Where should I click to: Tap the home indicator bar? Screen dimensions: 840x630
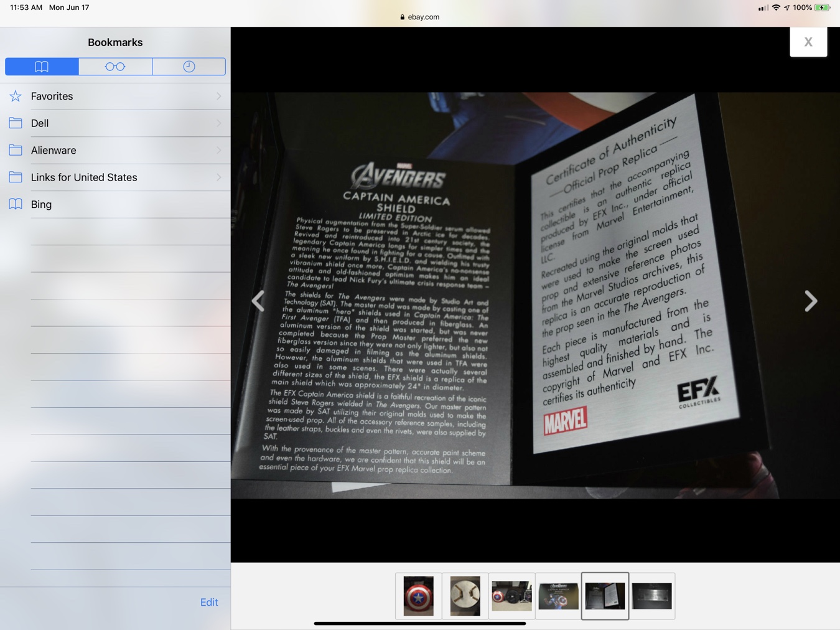(x=420, y=623)
